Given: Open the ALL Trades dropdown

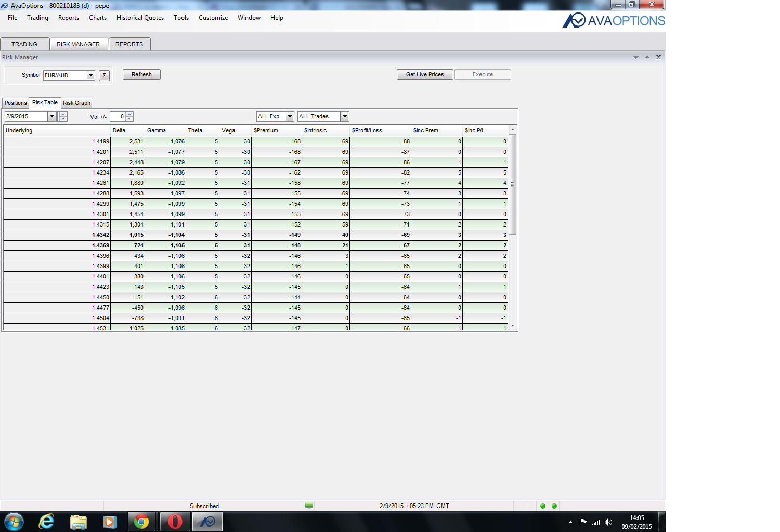Looking at the screenshot, I should tap(345, 116).
